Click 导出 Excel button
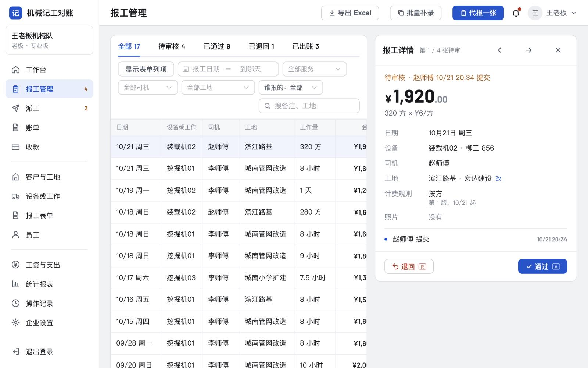 pyautogui.click(x=350, y=13)
